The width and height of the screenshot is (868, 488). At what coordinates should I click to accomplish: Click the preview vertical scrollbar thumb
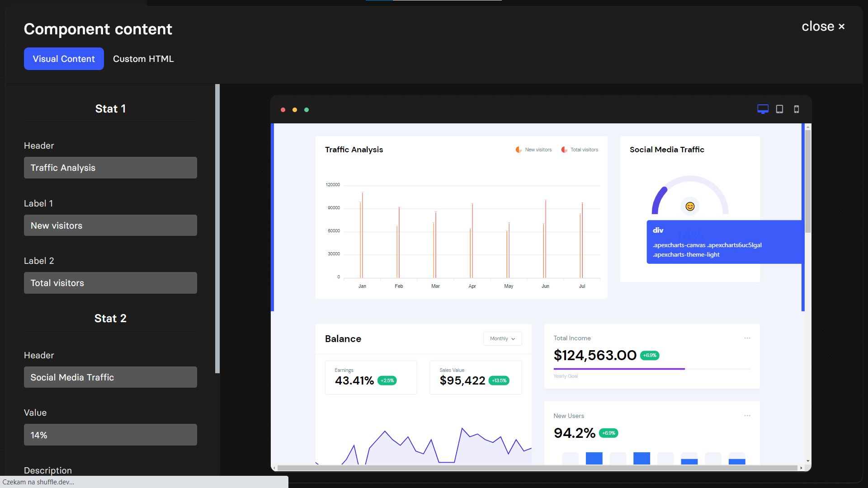808,182
